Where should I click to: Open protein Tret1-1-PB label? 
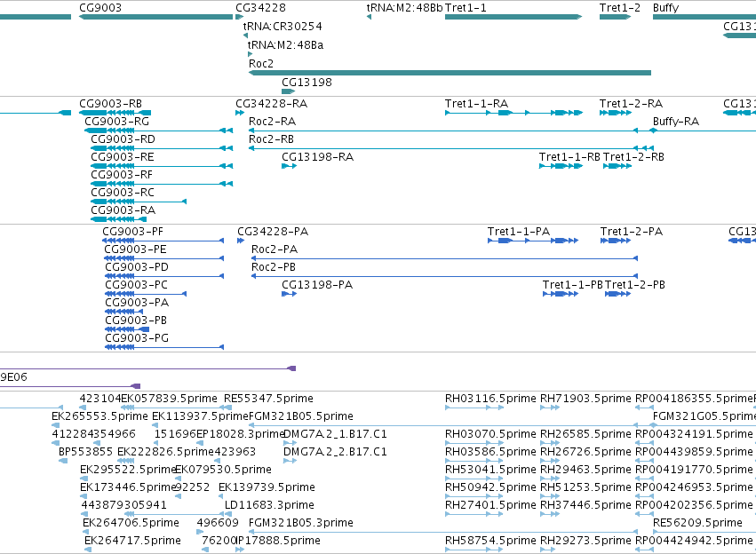click(x=573, y=285)
